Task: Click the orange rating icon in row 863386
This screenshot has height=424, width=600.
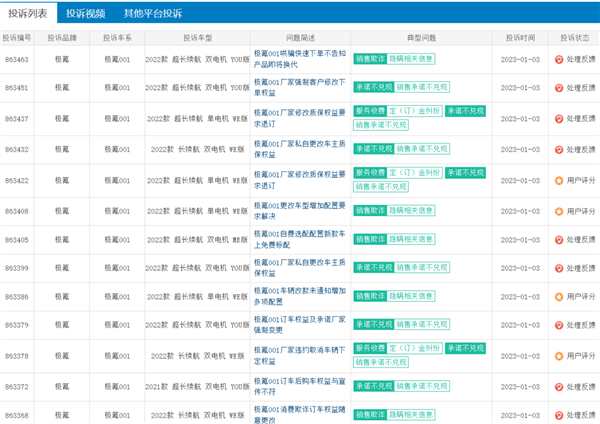Action: pos(559,297)
